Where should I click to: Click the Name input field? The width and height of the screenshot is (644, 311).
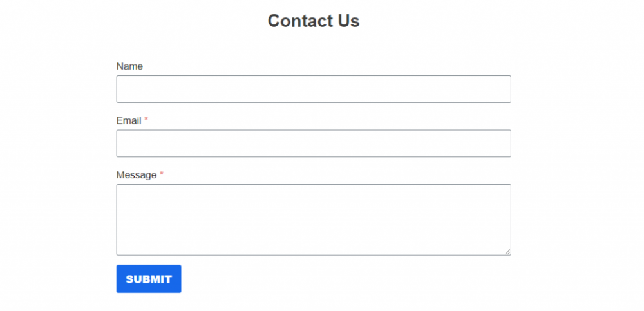pos(314,89)
